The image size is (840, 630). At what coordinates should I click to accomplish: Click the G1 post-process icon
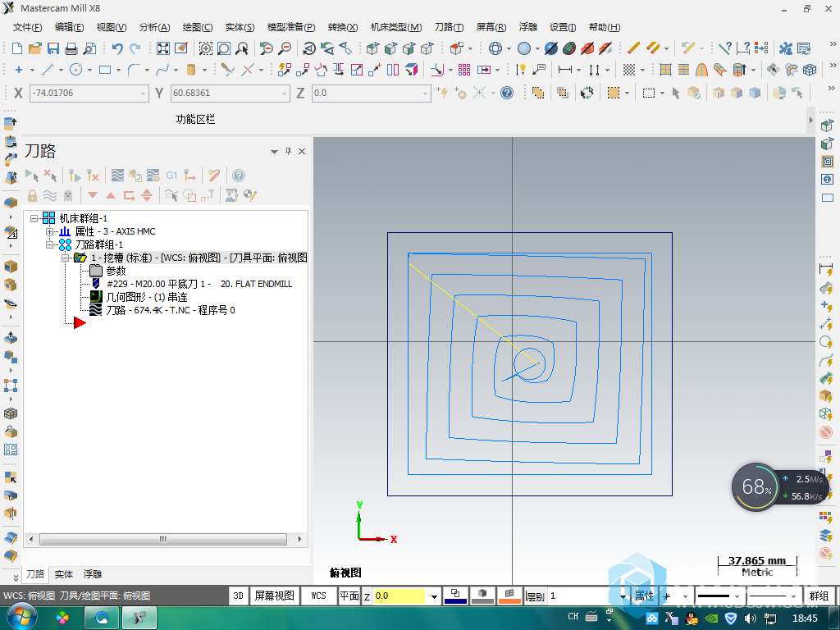pyautogui.click(x=171, y=175)
